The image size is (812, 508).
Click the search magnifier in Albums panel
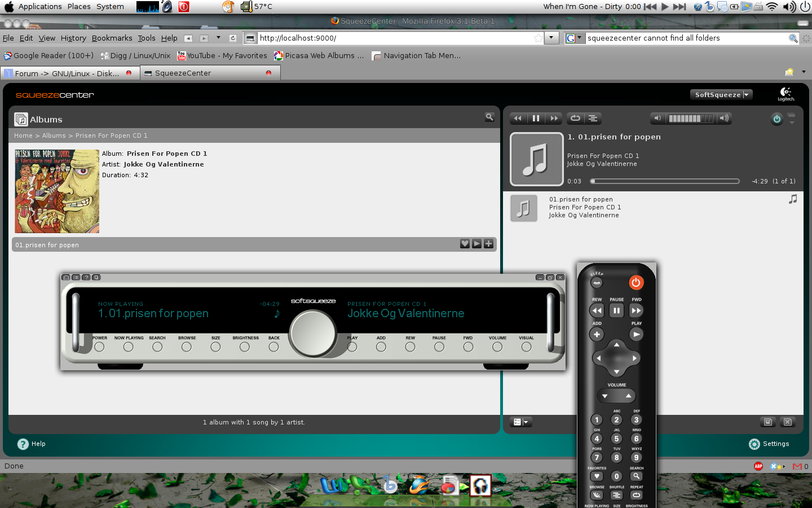click(x=489, y=117)
